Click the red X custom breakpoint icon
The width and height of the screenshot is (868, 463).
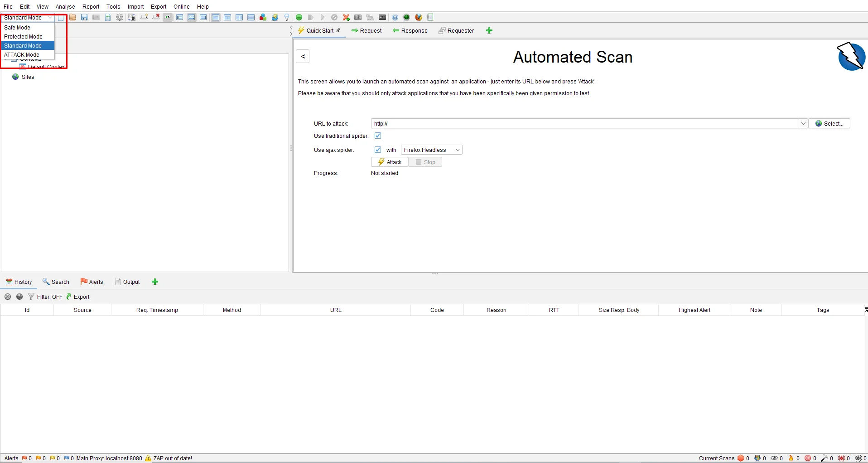pyautogui.click(x=346, y=17)
